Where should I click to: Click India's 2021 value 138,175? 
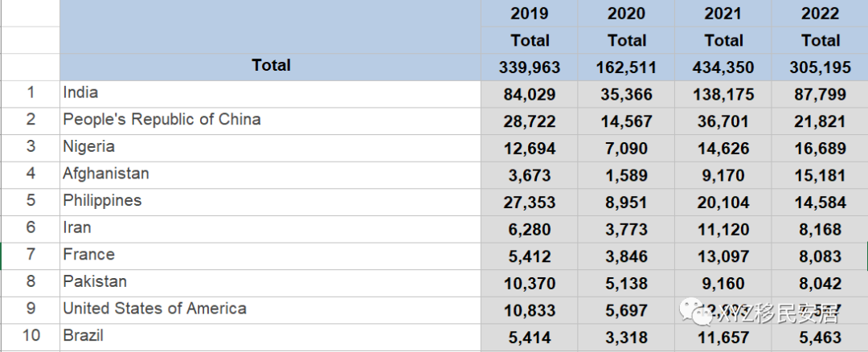[723, 94]
